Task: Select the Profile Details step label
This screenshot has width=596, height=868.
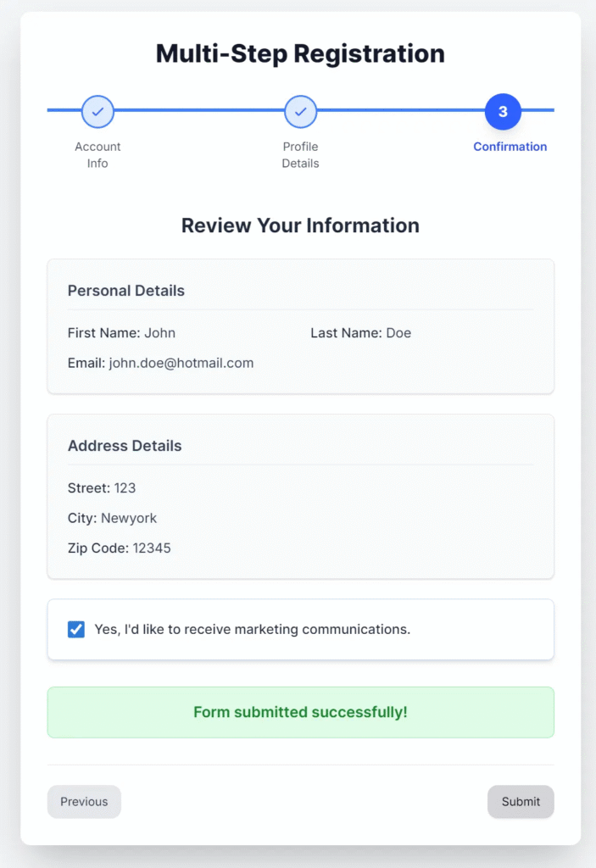Action: coord(300,154)
